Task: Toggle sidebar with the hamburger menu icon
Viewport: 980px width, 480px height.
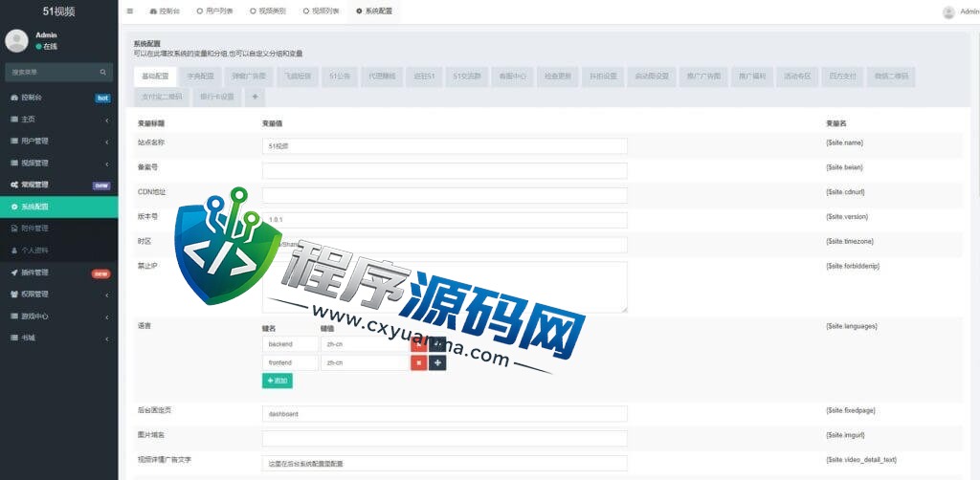Action: (129, 11)
